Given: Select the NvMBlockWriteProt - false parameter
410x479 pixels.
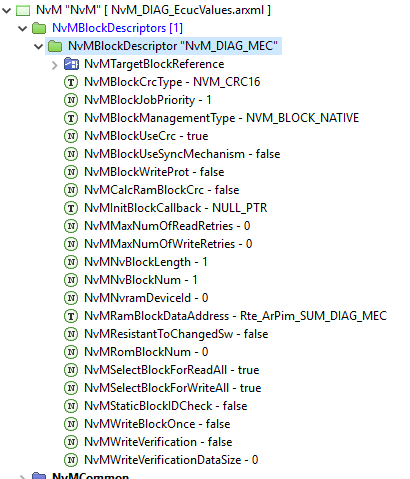Looking at the screenshot, I should 154,172.
